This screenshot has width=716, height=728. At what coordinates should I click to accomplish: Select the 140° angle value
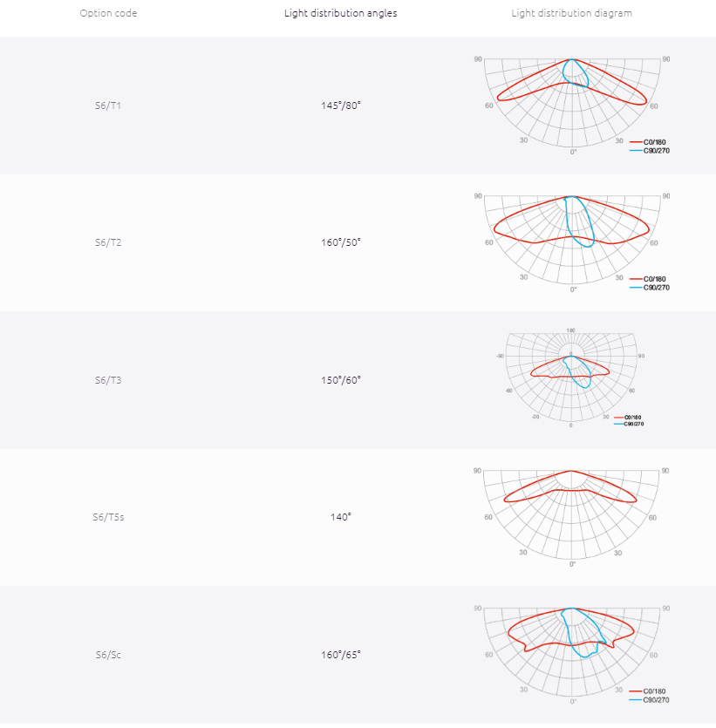click(340, 517)
